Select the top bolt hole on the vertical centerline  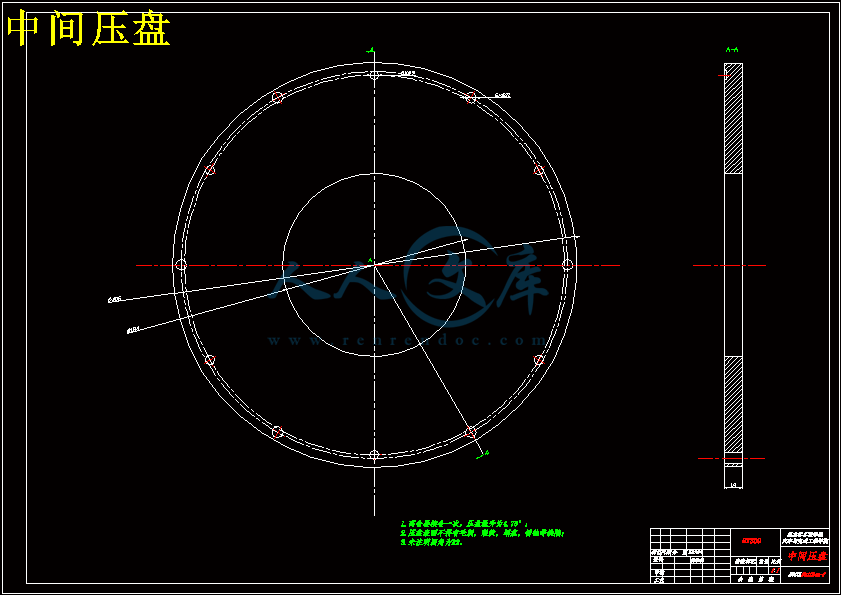point(374,75)
